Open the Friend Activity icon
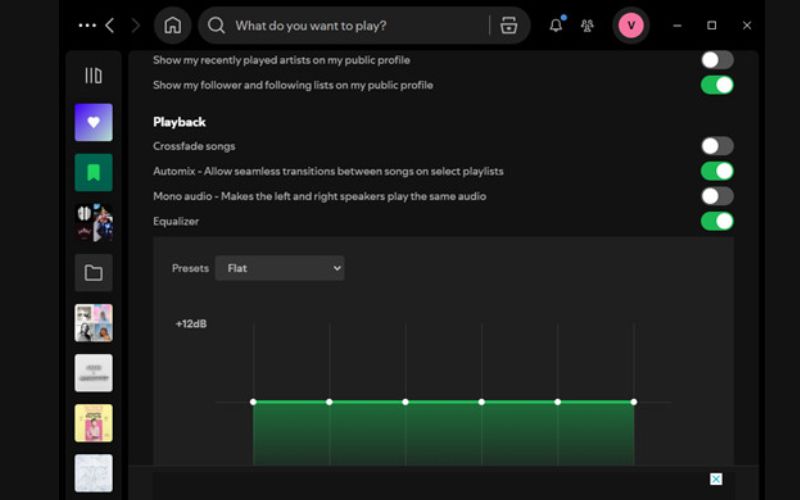This screenshot has width=800, height=500. coord(587,25)
